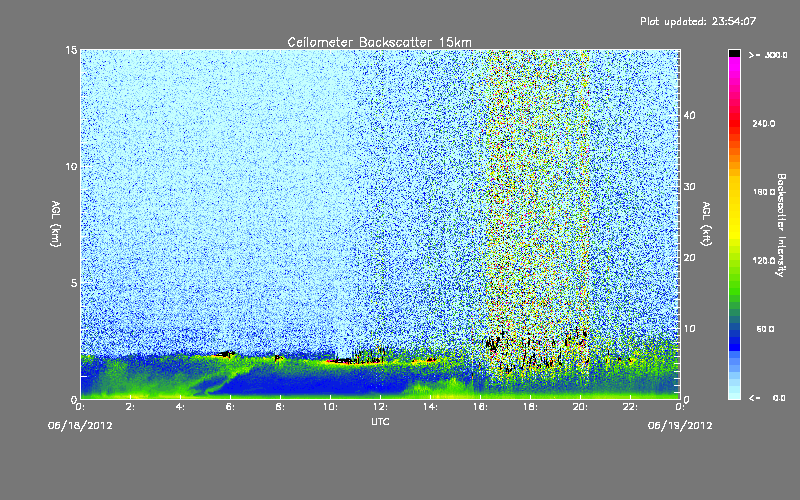The width and height of the screenshot is (800, 500).
Task: Click the colorbar value 120.0
Action: (764, 261)
